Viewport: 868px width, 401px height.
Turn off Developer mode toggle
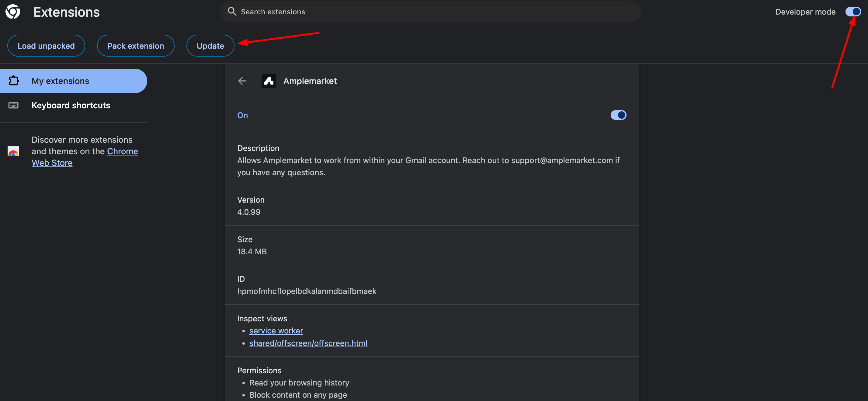click(x=853, y=12)
